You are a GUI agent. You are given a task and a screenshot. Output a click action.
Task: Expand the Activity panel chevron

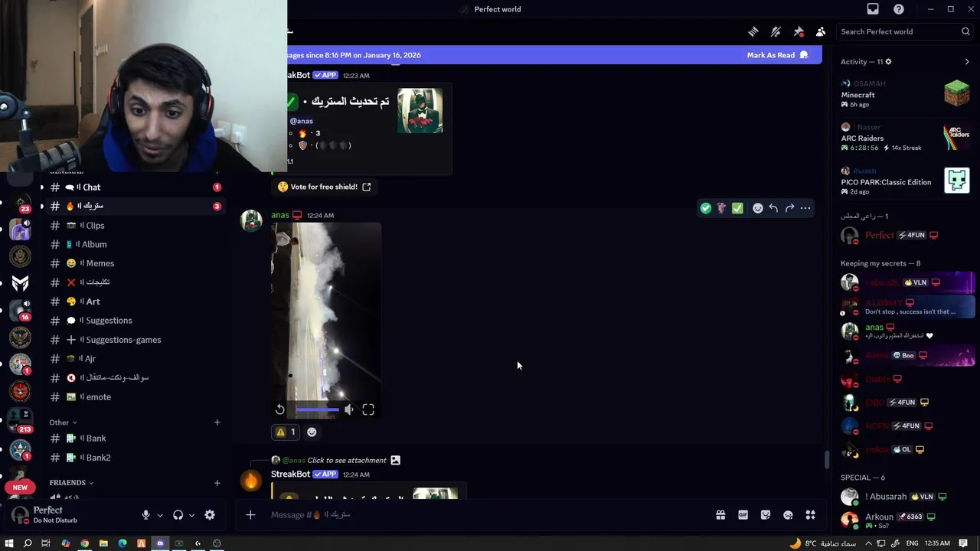point(967,61)
